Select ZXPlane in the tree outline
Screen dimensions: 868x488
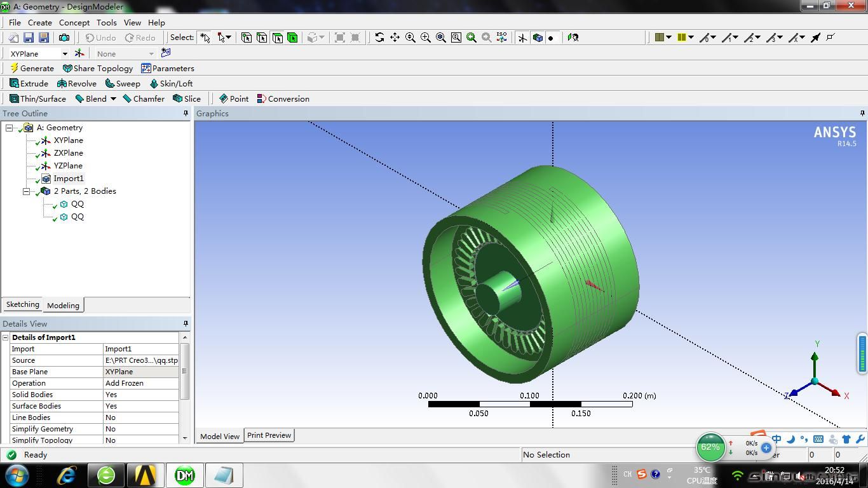tap(68, 153)
